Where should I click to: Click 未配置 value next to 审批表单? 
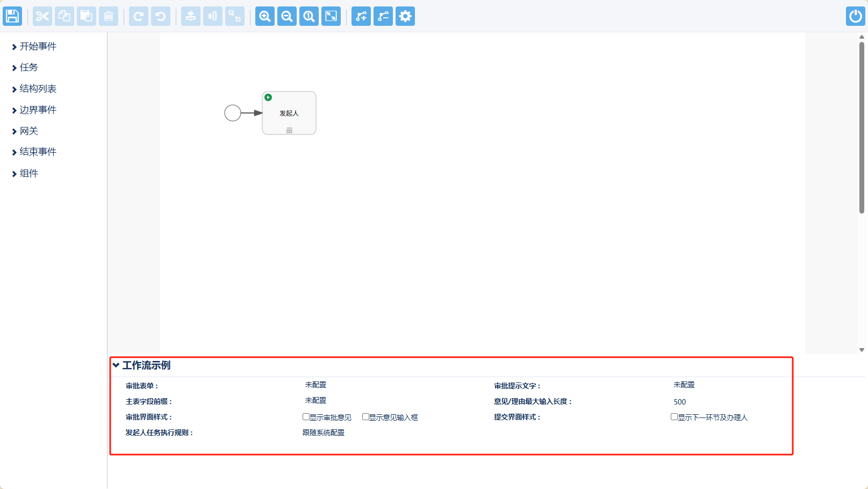tap(315, 385)
